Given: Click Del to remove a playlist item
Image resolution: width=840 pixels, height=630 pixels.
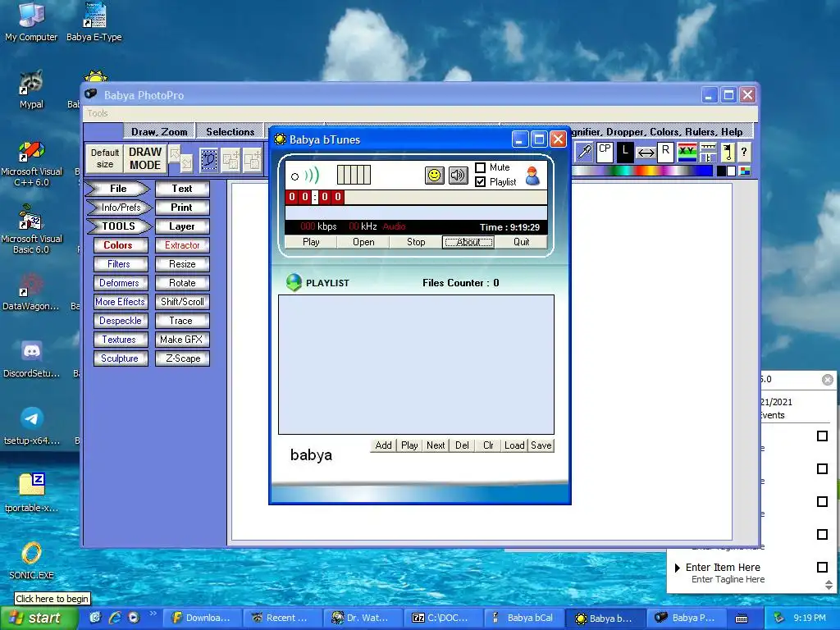Looking at the screenshot, I should click(x=462, y=445).
